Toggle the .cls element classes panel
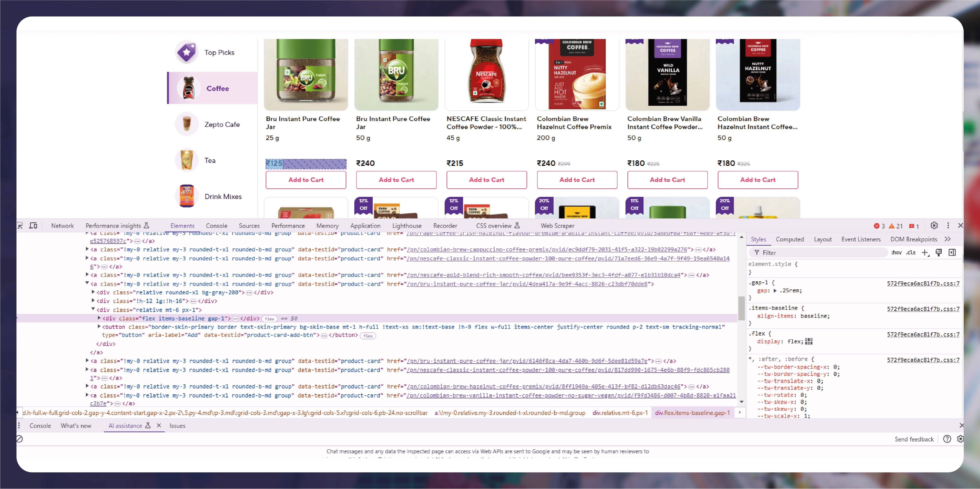Image resolution: width=980 pixels, height=489 pixels. (x=910, y=252)
